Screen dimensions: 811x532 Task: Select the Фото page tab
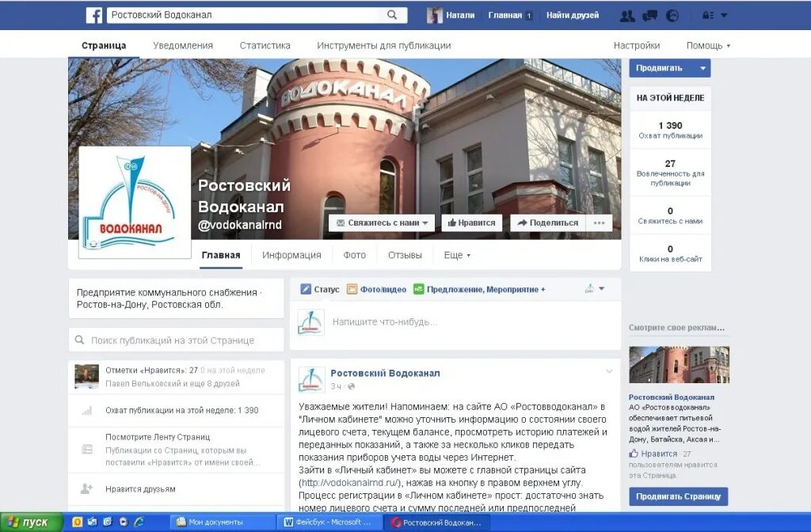(x=354, y=255)
